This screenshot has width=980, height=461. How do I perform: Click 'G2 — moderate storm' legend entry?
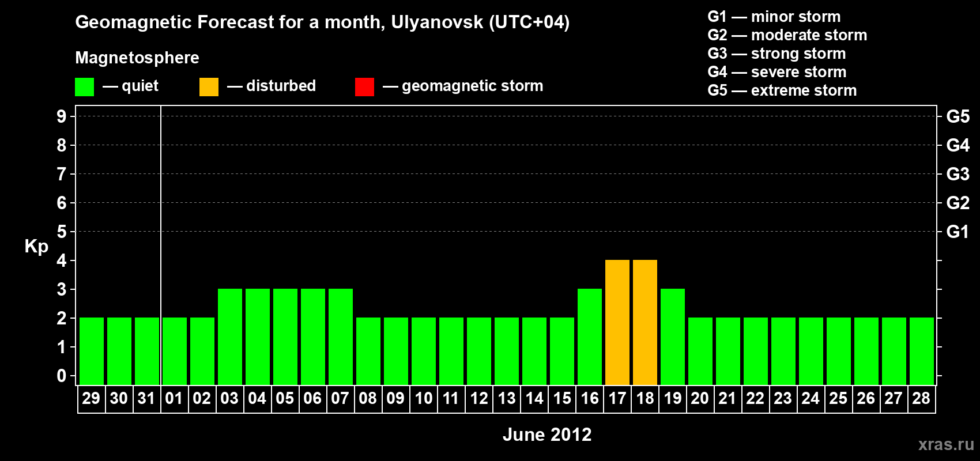[787, 35]
